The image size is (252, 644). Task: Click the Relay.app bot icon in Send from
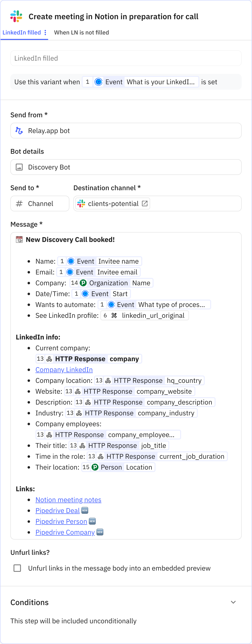pyautogui.click(x=19, y=130)
